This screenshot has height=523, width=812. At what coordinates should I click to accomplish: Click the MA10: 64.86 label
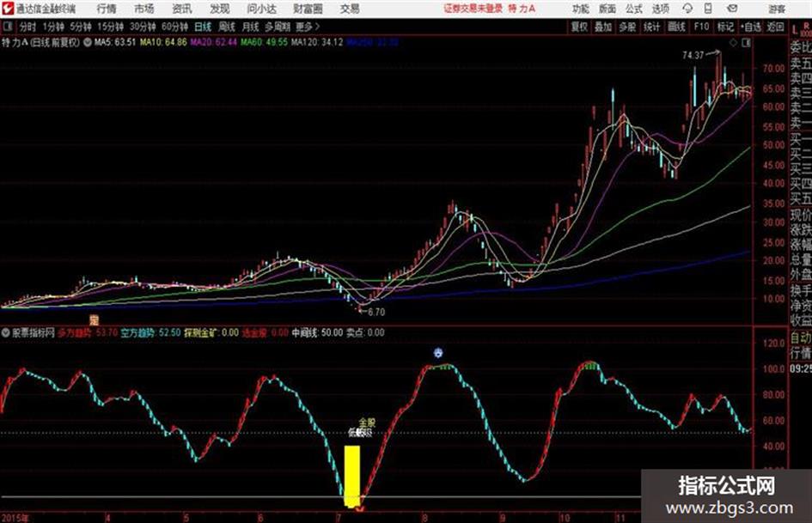coord(163,42)
